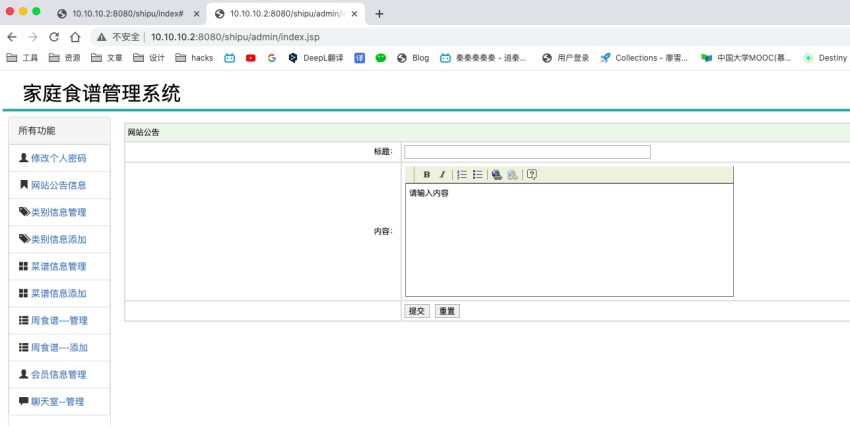The height and width of the screenshot is (427, 850).
Task: Open 修改个人密码 link
Action: tap(59, 158)
